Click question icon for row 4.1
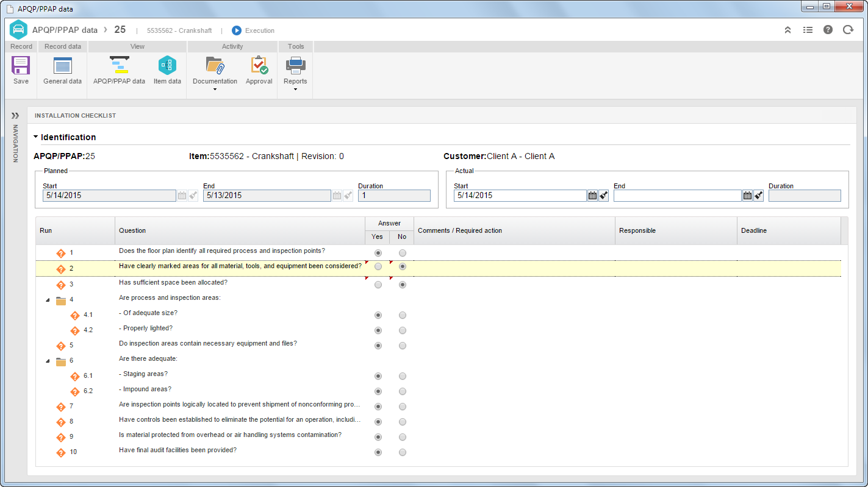The height and width of the screenshot is (487, 868). click(75, 315)
